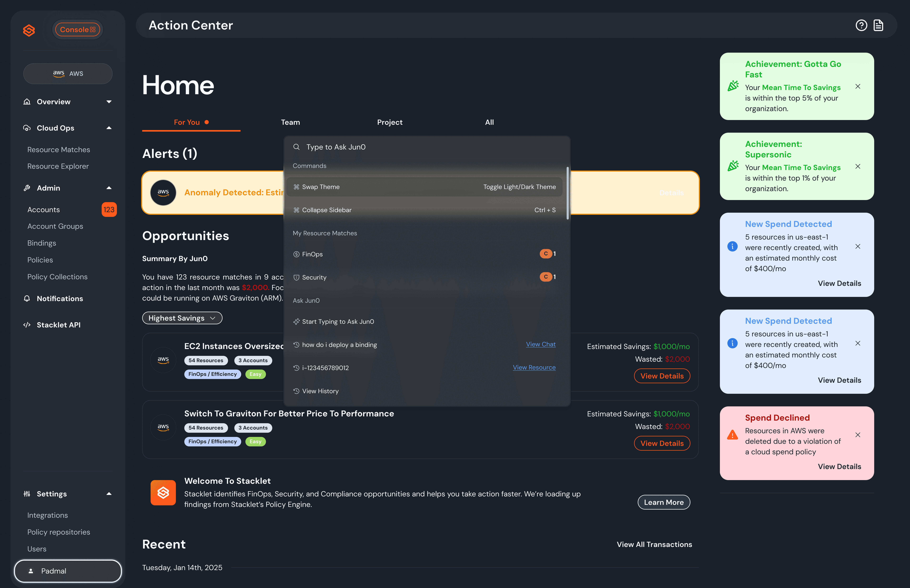Click the search magnifier icon in command palette

pos(296,147)
